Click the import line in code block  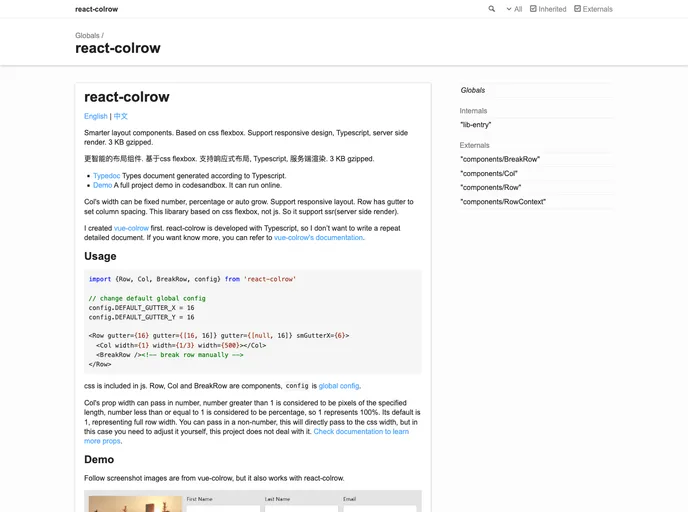click(x=193, y=279)
